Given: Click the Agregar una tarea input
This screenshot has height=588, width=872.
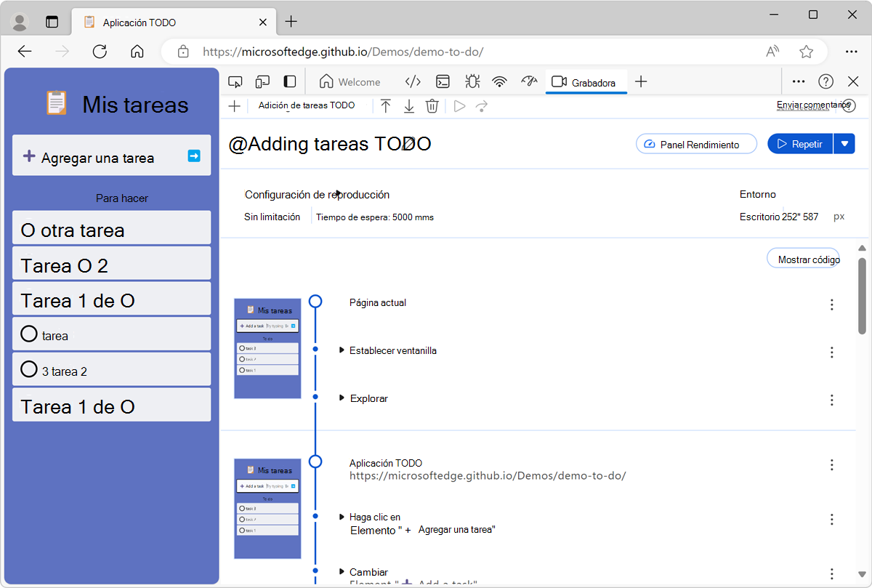Looking at the screenshot, I should pyautogui.click(x=111, y=156).
